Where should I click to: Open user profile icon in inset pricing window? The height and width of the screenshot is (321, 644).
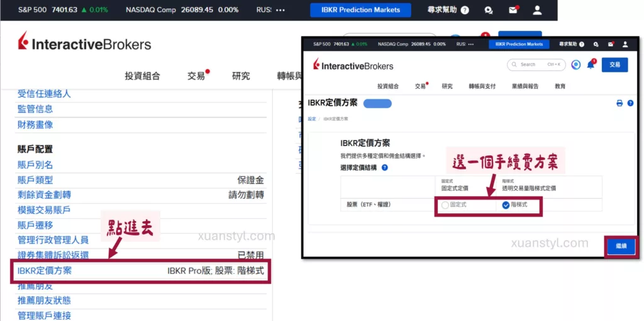click(625, 44)
